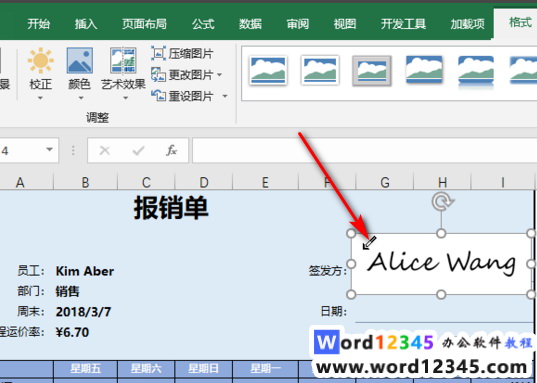The height and width of the screenshot is (383, 537).
Task: Apply the fourth picture style with drop shadow
Action: (424, 70)
